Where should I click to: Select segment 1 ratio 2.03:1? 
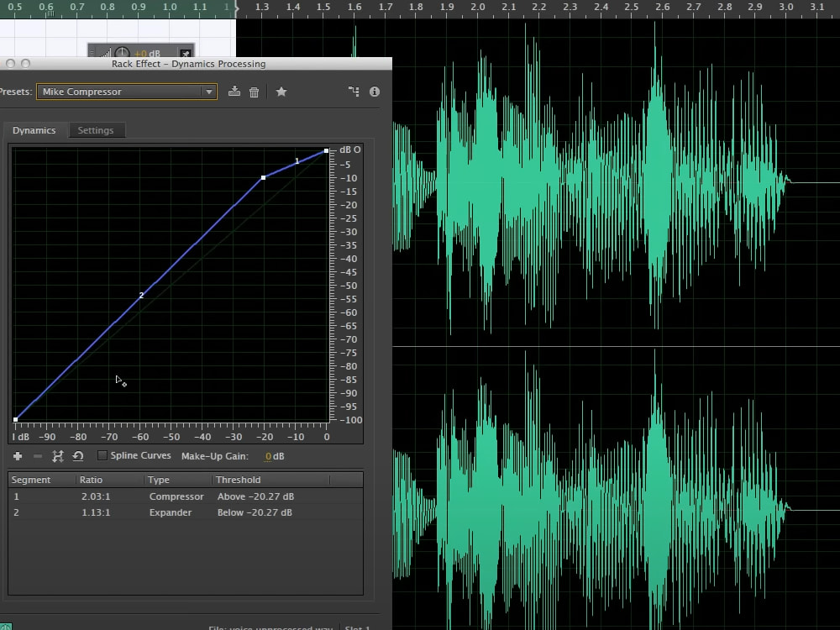coord(96,496)
